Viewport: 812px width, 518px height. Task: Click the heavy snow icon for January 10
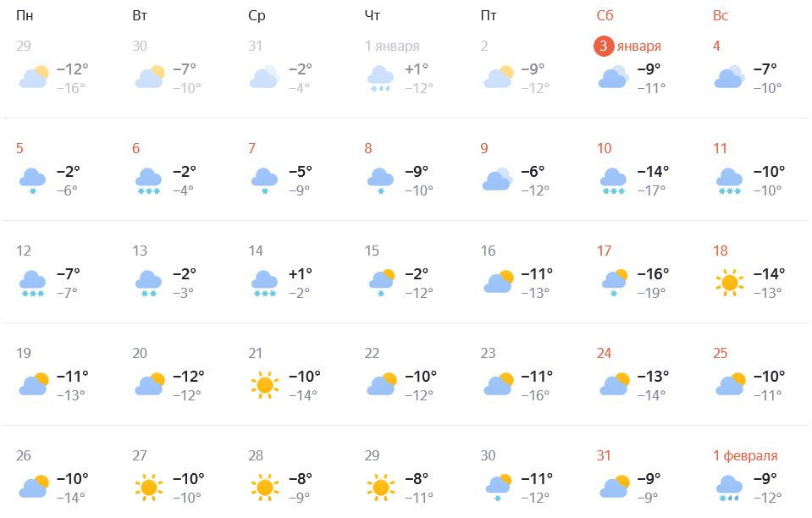click(x=612, y=180)
